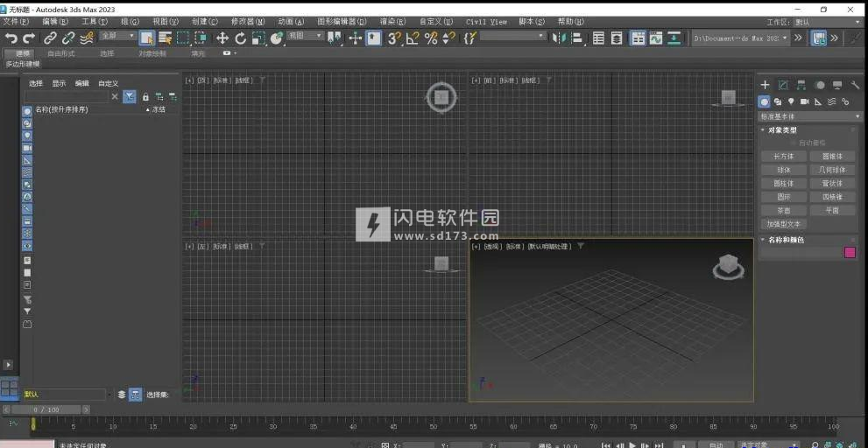Click the Undo arrow in main toolbar
The height and width of the screenshot is (448, 868).
click(11, 38)
